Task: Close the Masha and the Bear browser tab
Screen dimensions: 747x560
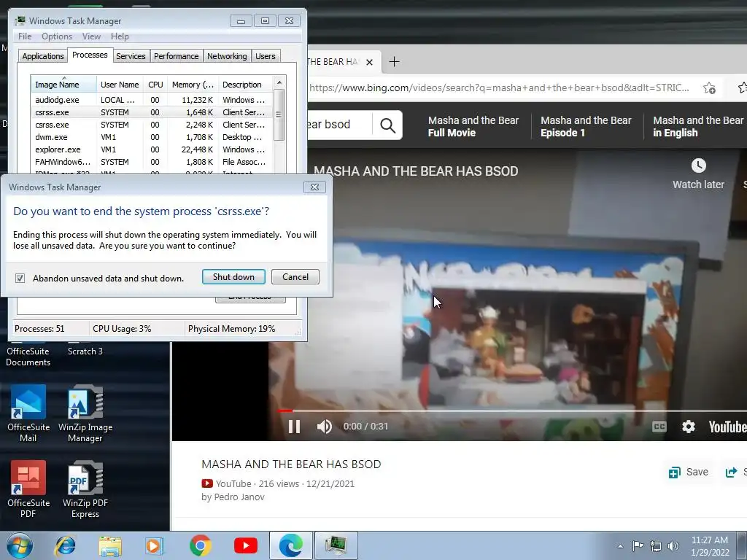Action: click(x=369, y=63)
